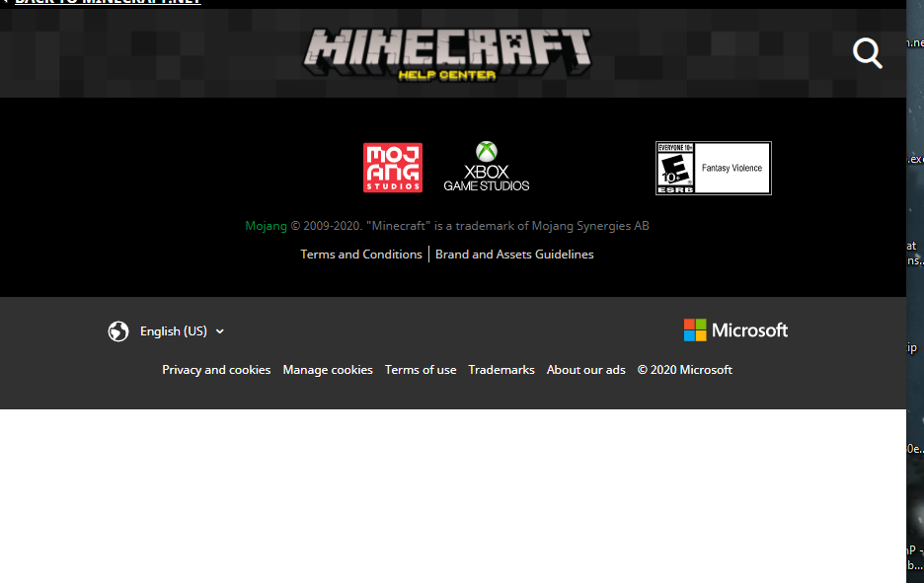Click the Xbox Game Studios logo
Image resolution: width=924 pixels, height=583 pixels.
[486, 167]
